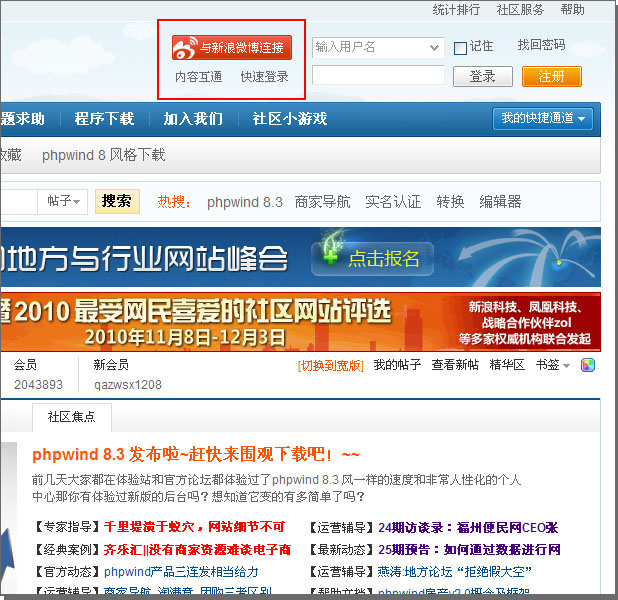618x600 pixels.
Task: Click the Sina Weibo connect button
Action: click(x=232, y=48)
